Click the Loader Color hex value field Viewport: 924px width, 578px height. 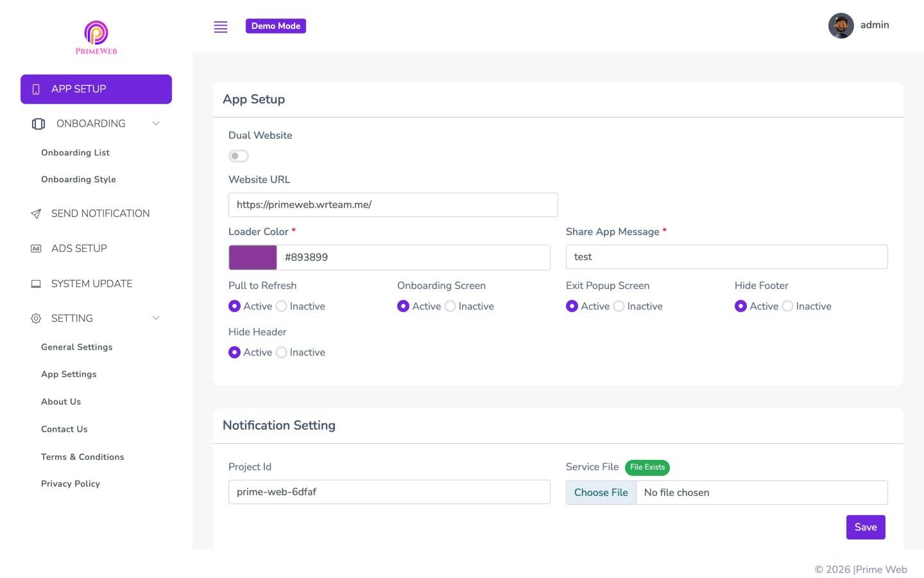point(413,258)
